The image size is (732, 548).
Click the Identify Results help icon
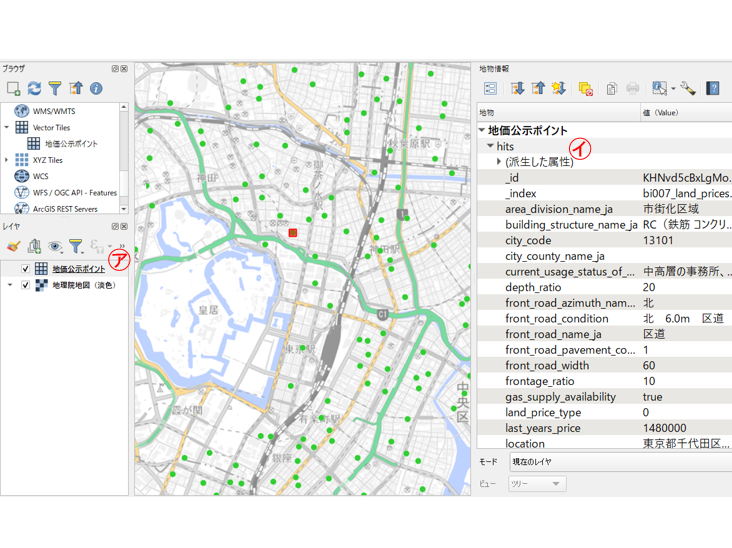click(713, 89)
